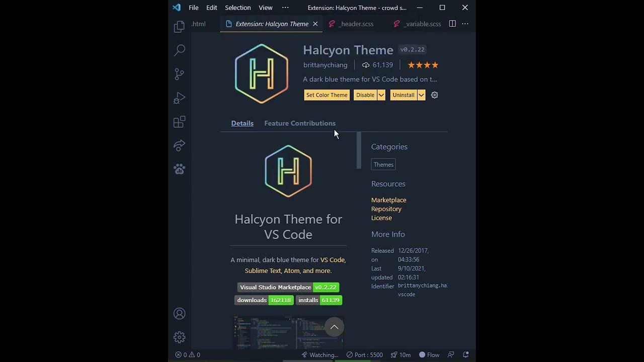
Task: Click the Themes category tag
Action: [x=383, y=164]
